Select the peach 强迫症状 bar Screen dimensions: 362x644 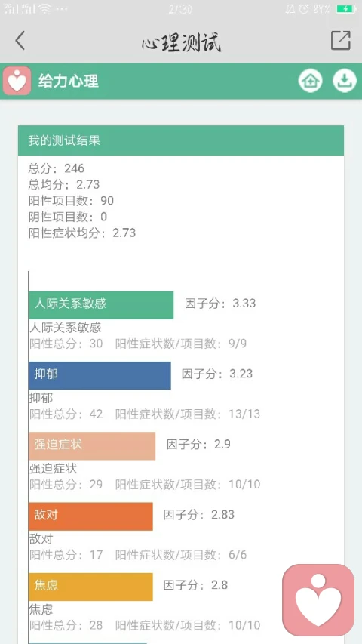[x=92, y=446]
